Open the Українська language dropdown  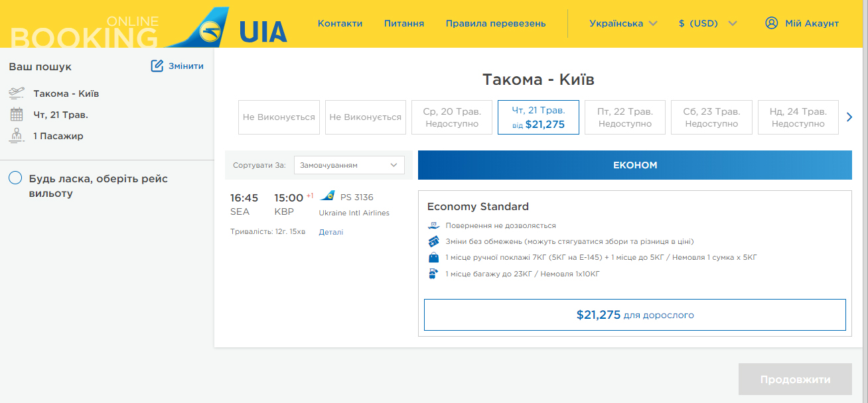pyautogui.click(x=623, y=23)
